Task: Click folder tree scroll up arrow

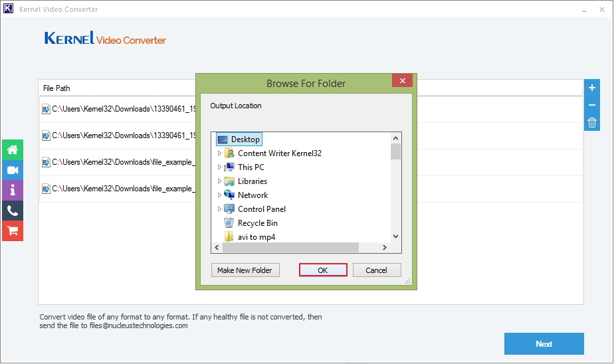Action: 395,138
